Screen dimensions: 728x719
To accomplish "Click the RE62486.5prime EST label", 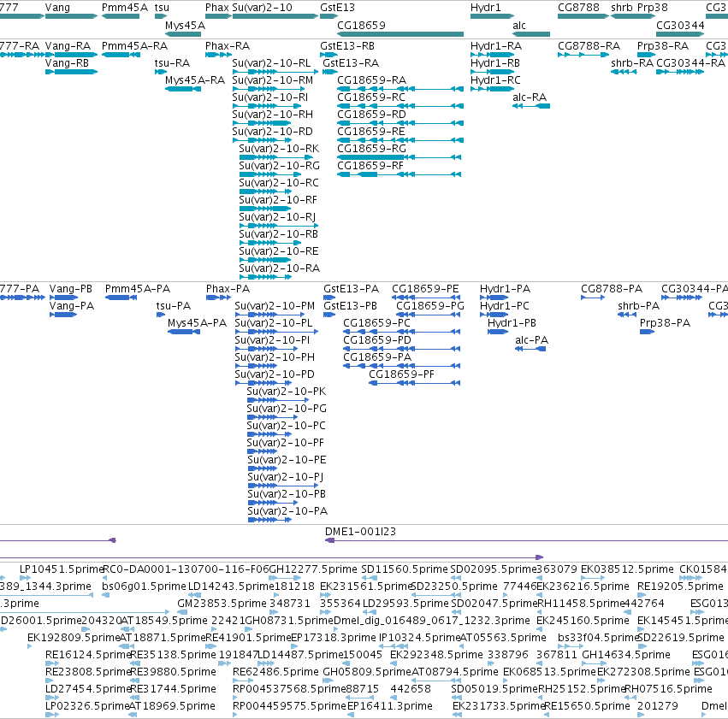I will click(x=275, y=672).
